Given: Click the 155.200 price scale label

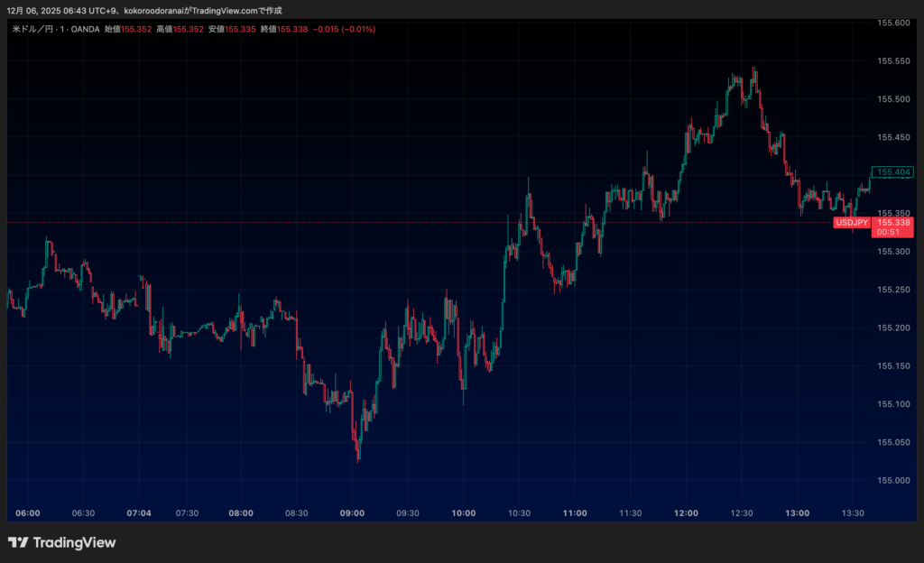Looking at the screenshot, I should pos(892,328).
